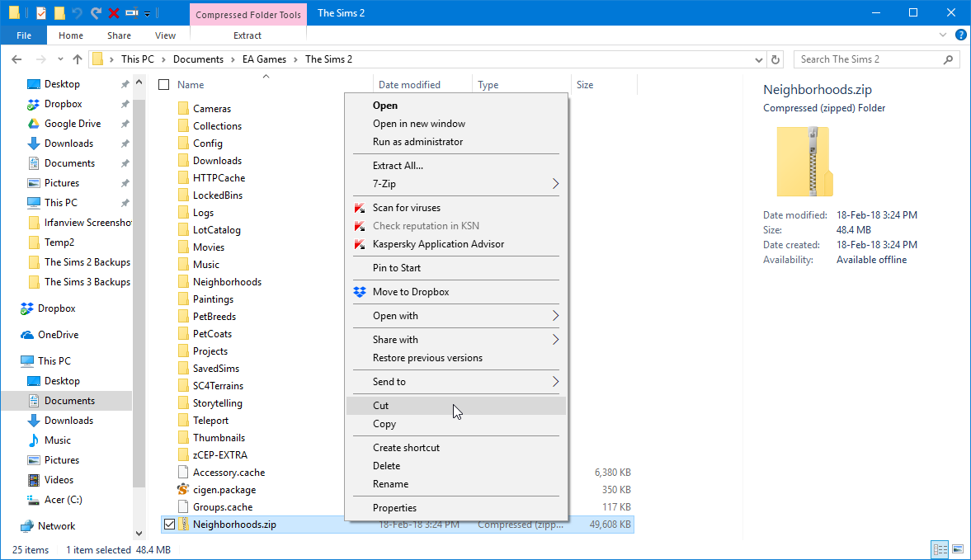This screenshot has width=971, height=560.
Task: Open the ribbon Help question mark icon
Action: (961, 35)
